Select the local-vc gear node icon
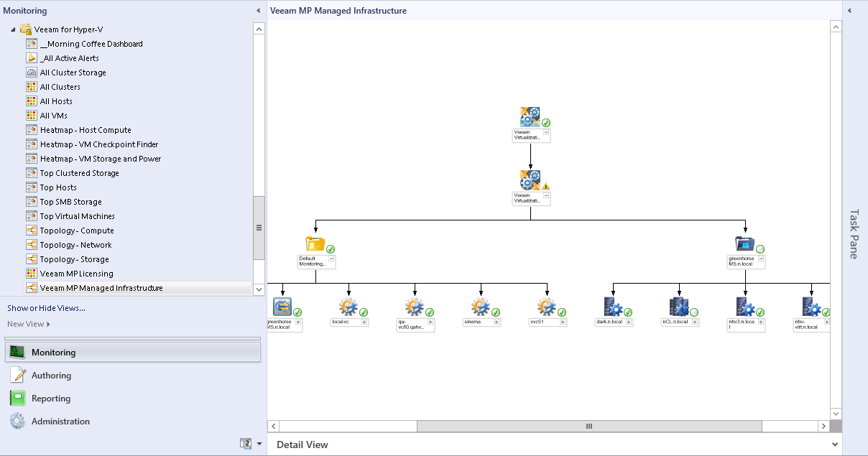The height and width of the screenshot is (456, 868). click(348, 307)
